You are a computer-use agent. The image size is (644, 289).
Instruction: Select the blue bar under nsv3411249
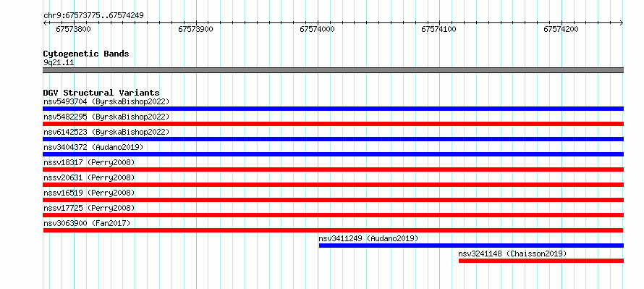point(471,246)
